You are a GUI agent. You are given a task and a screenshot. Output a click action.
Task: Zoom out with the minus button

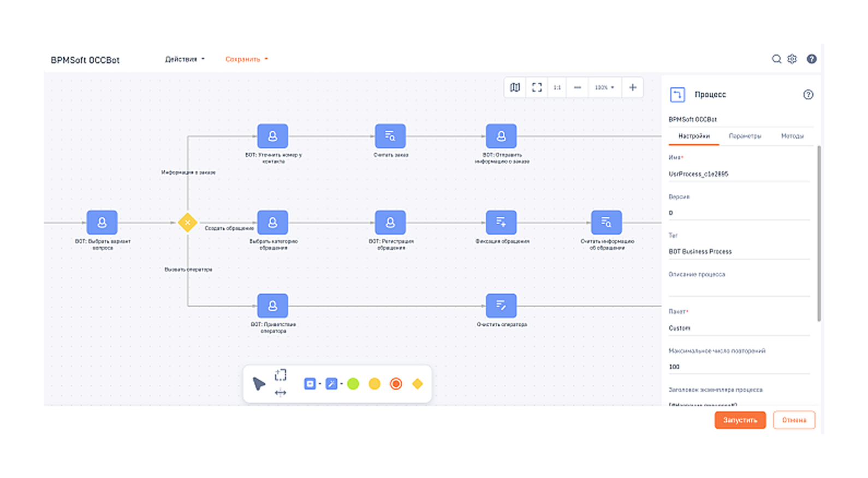578,87
